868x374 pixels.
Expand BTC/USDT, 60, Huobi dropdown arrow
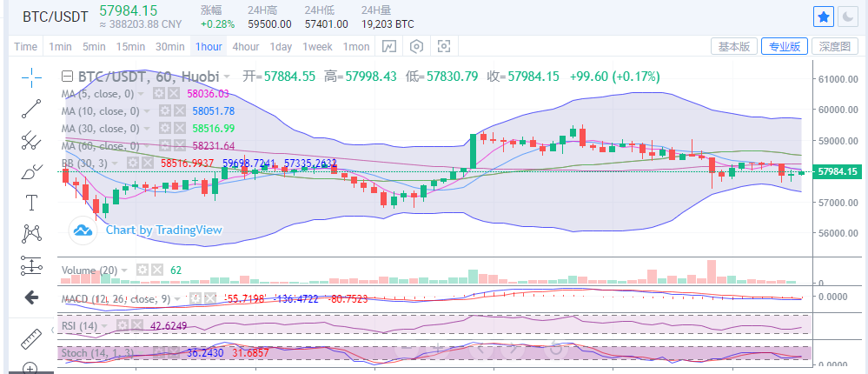point(227,77)
